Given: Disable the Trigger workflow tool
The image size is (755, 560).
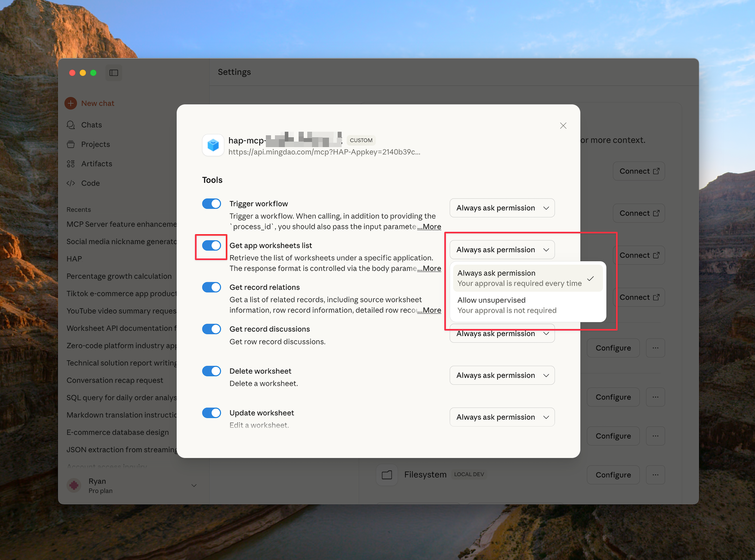Looking at the screenshot, I should (x=211, y=203).
